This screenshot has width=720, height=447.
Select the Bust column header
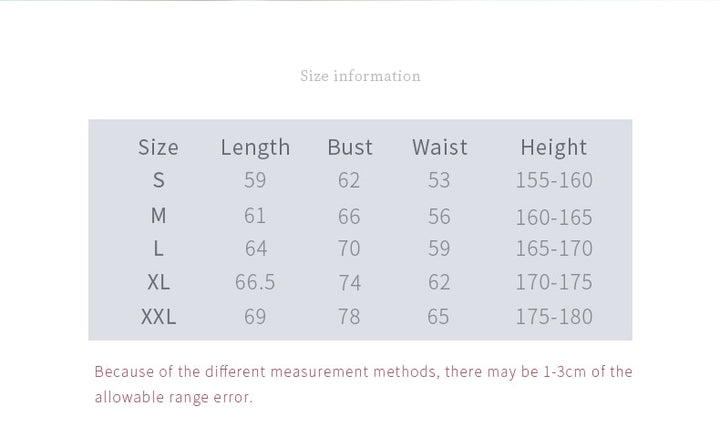pos(349,147)
